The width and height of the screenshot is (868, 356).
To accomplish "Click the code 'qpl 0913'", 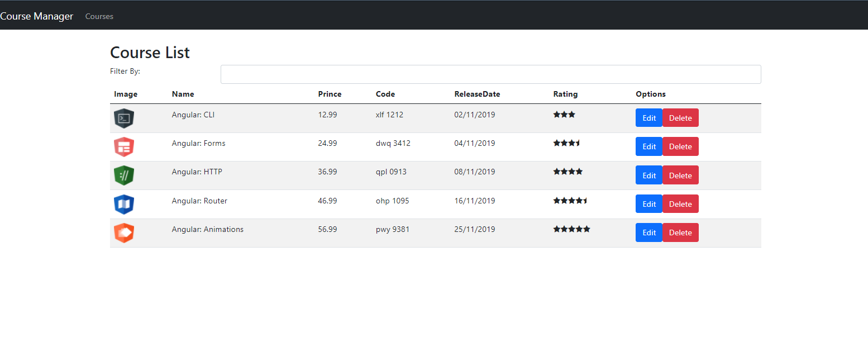I will point(391,172).
